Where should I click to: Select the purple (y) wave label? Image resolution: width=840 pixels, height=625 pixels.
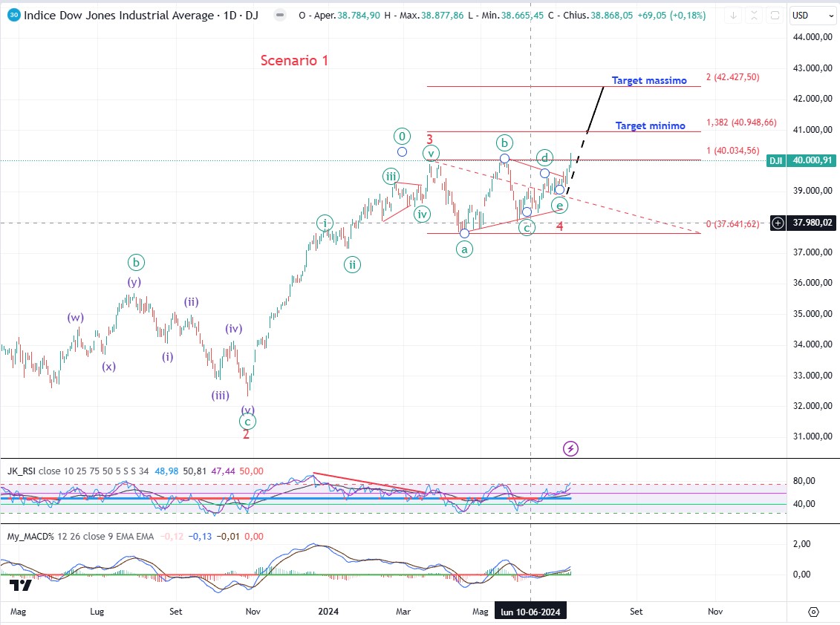(x=134, y=282)
